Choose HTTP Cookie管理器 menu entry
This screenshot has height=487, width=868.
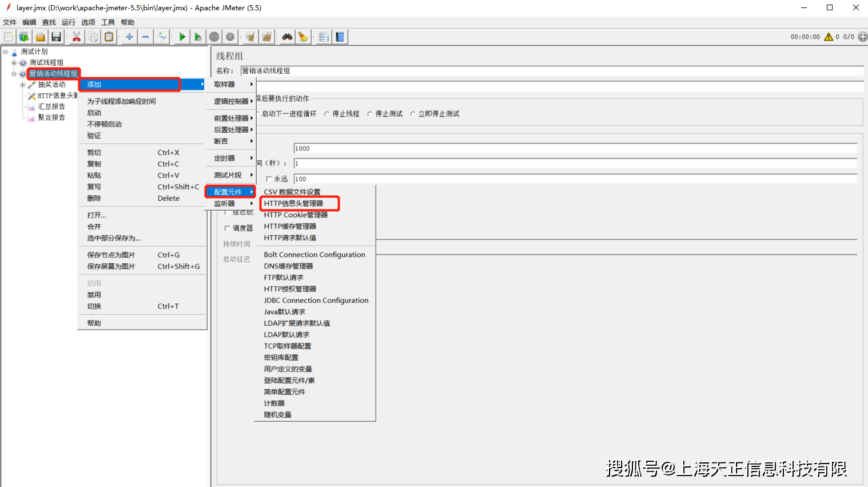(296, 215)
